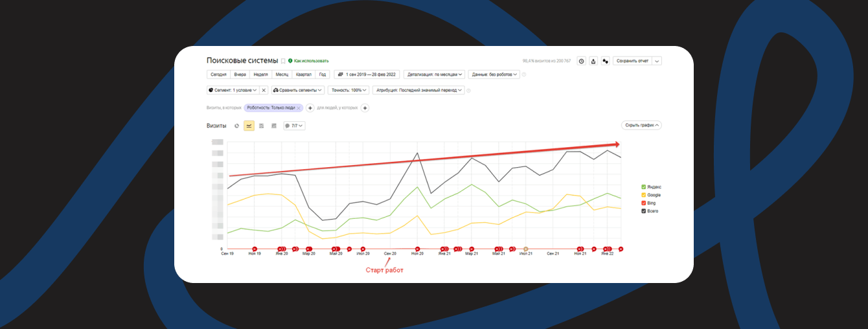The width and height of the screenshot is (868, 329).
Task: Select the Сегодня period tab
Action: (218, 74)
